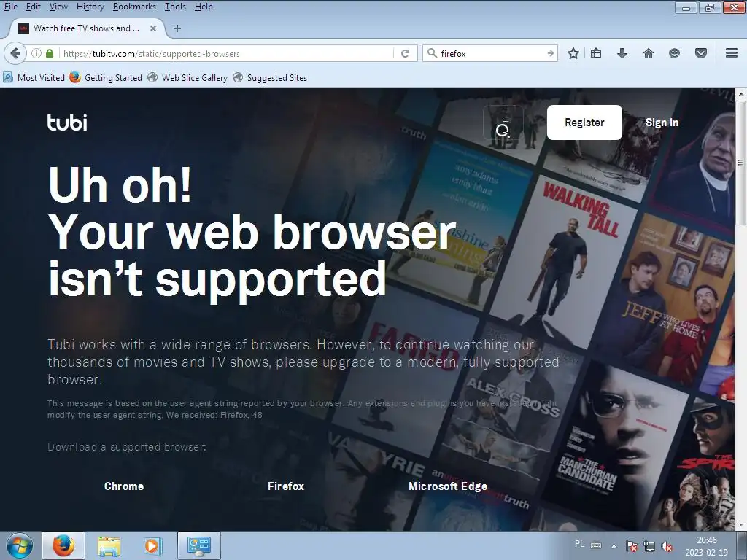Open the Tools menu

pyautogui.click(x=175, y=7)
